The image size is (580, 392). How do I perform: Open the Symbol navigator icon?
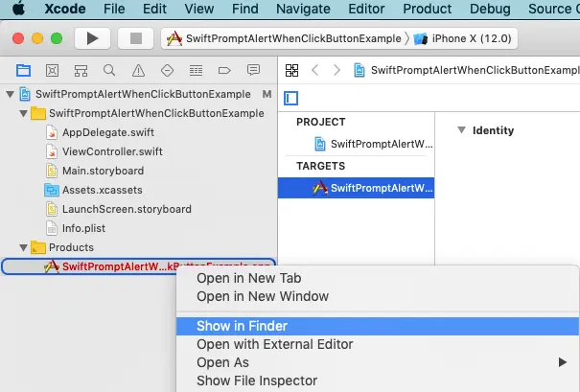click(x=81, y=70)
